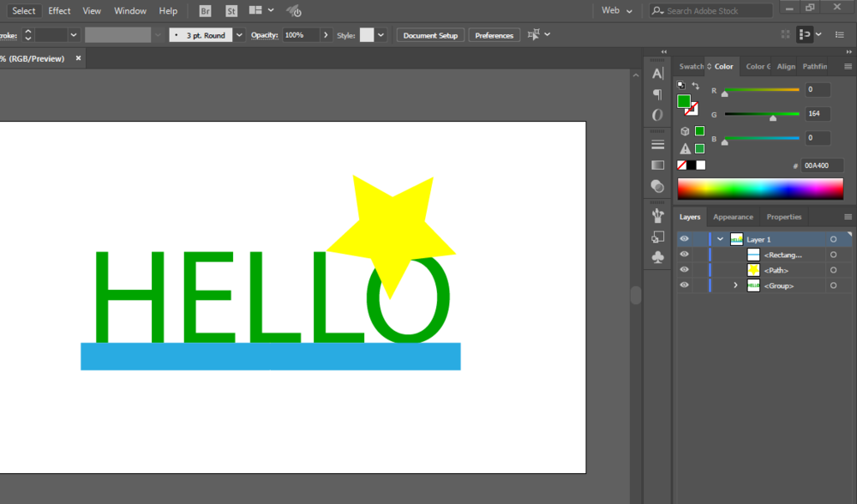Open the Stroke panel icon
The width and height of the screenshot is (857, 504).
657,144
